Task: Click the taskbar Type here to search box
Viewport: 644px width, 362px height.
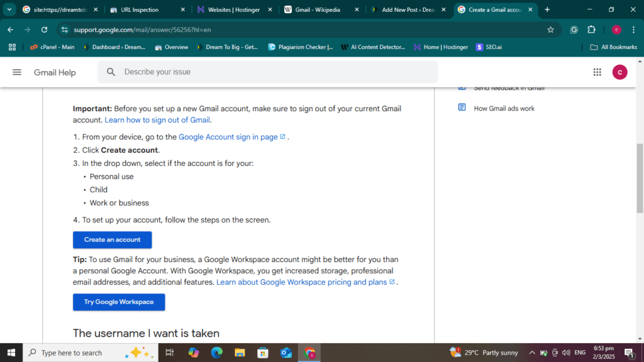Action: point(91,353)
